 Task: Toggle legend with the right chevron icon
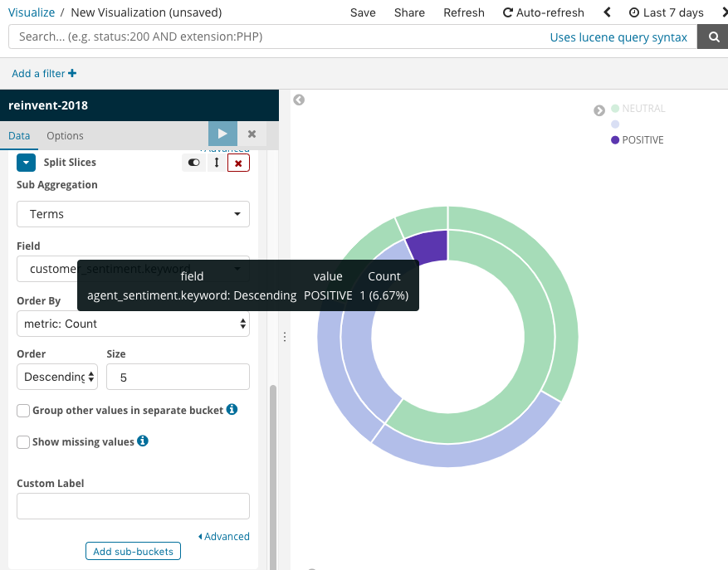(599, 110)
